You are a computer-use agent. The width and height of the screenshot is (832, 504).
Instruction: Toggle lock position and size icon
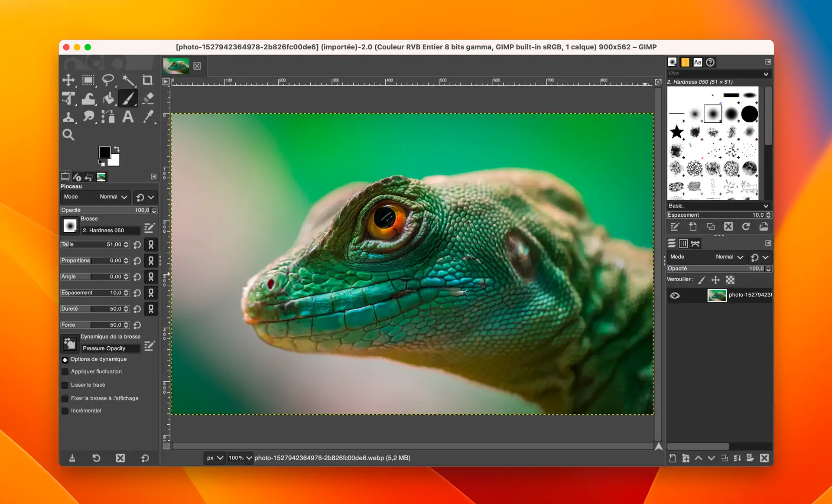pyautogui.click(x=715, y=280)
